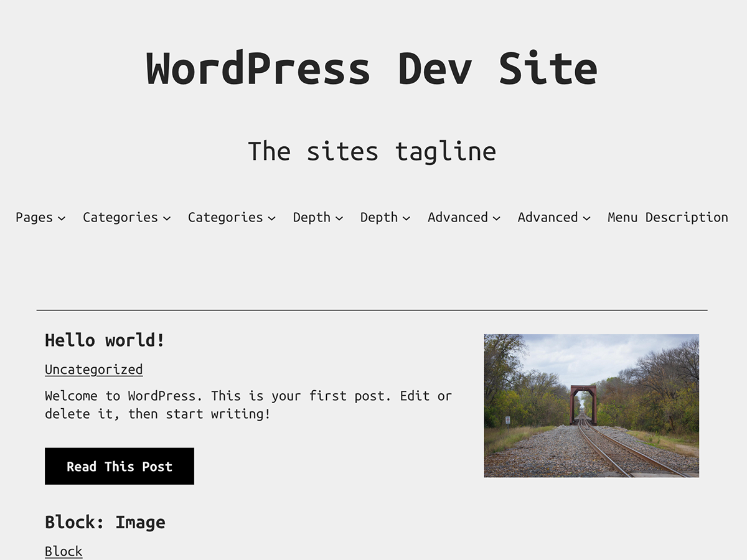Open the Block: Image post
Image resolution: width=747 pixels, height=560 pixels.
[105, 523]
